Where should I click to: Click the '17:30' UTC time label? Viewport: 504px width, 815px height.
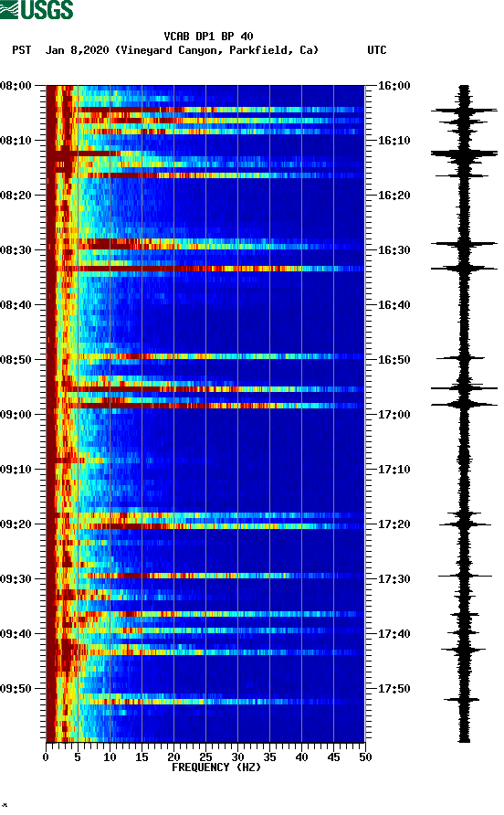point(394,579)
